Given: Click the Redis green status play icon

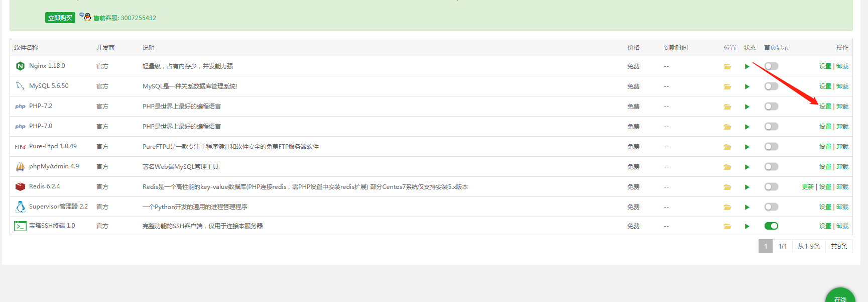Looking at the screenshot, I should point(747,187).
